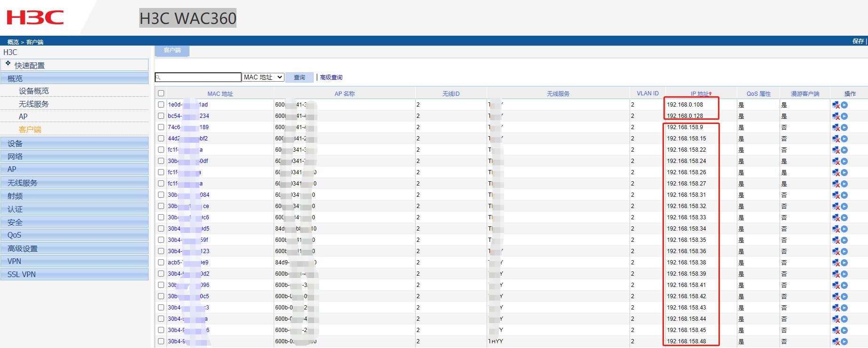Disconnect the client at 192.168.158.9
Screen dimensions: 868x348
[x=836, y=128]
